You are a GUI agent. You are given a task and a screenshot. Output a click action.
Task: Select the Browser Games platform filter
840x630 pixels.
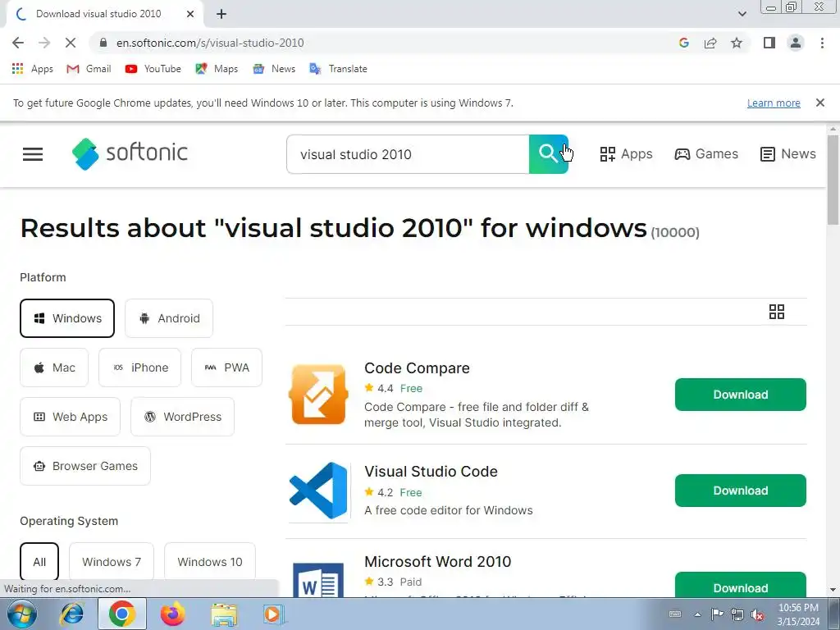tap(85, 466)
